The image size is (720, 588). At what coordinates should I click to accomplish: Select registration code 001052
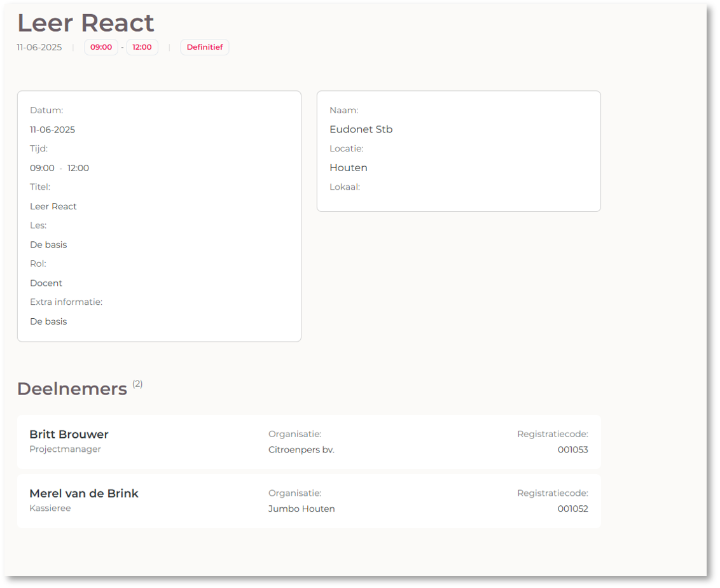[x=572, y=509]
